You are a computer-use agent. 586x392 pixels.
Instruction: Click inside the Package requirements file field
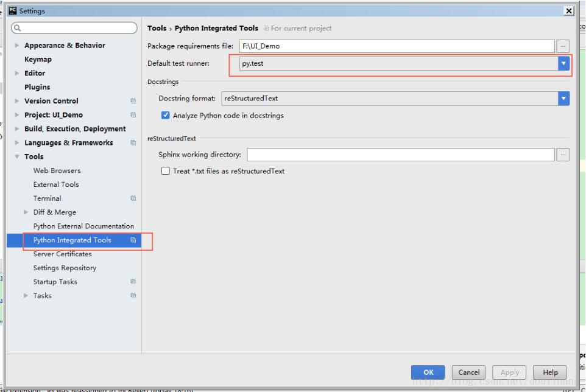click(x=396, y=45)
